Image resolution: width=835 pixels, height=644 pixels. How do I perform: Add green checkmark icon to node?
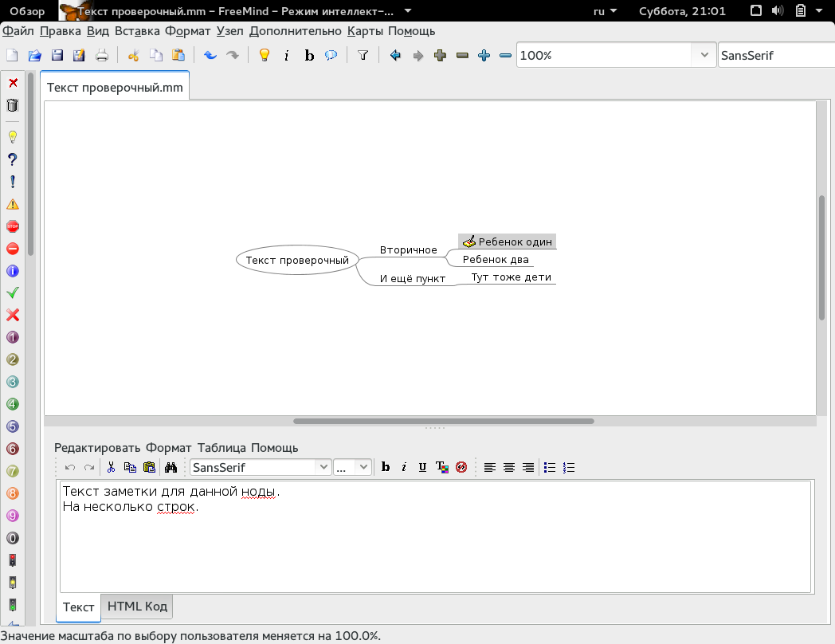[13, 293]
